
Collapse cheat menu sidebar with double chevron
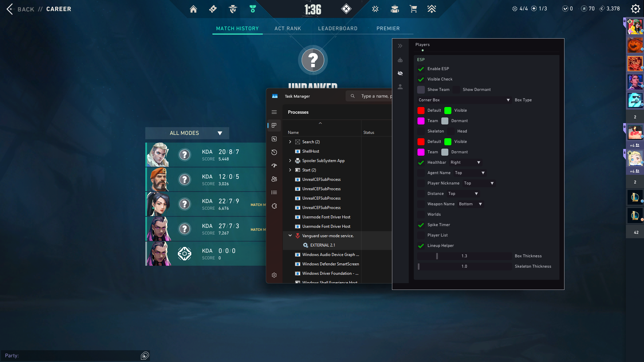pos(400,46)
